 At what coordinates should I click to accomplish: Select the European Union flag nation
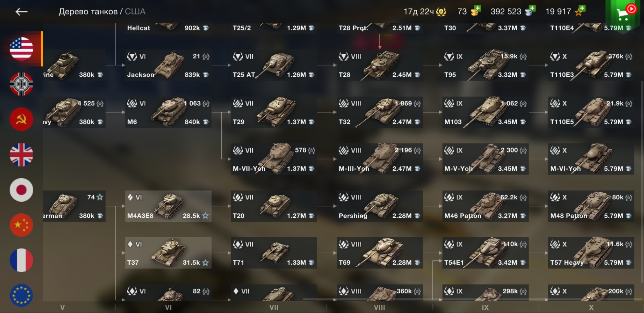(x=21, y=295)
